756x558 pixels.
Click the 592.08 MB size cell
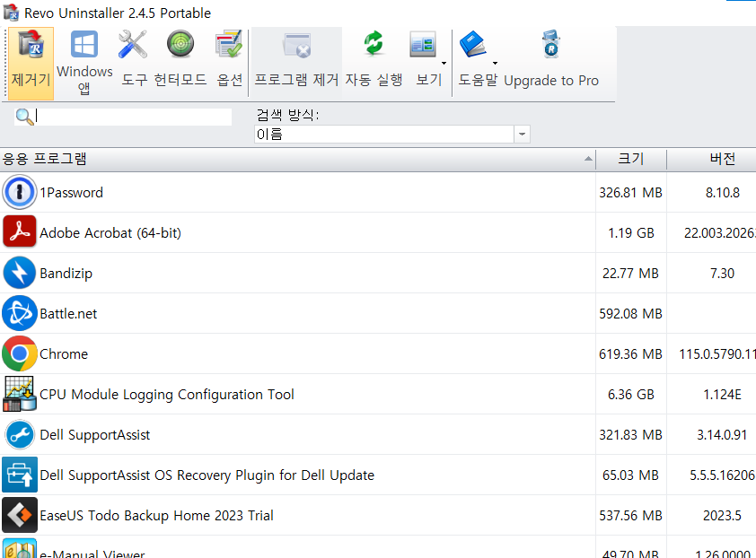pos(630,314)
